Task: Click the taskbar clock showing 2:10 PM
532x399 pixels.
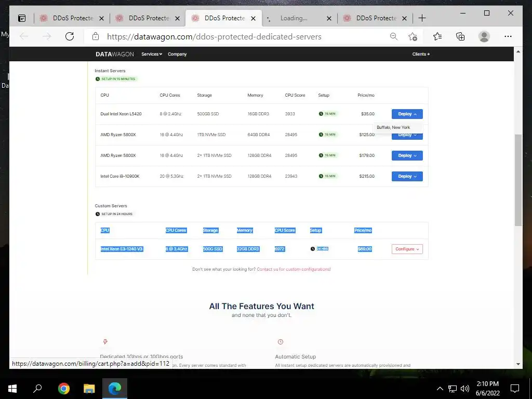Action: pos(487,389)
